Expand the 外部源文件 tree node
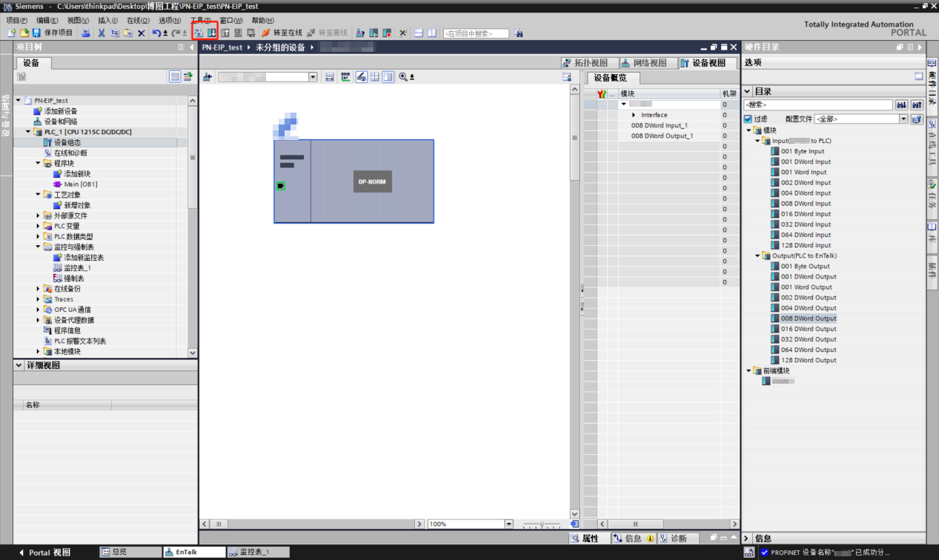The image size is (939, 560). 39,216
